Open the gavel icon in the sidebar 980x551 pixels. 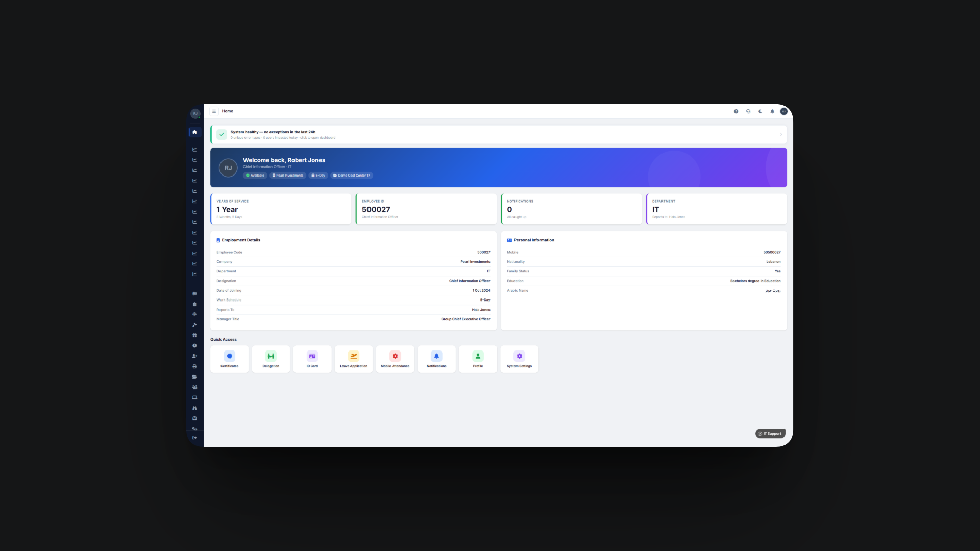[194, 325]
